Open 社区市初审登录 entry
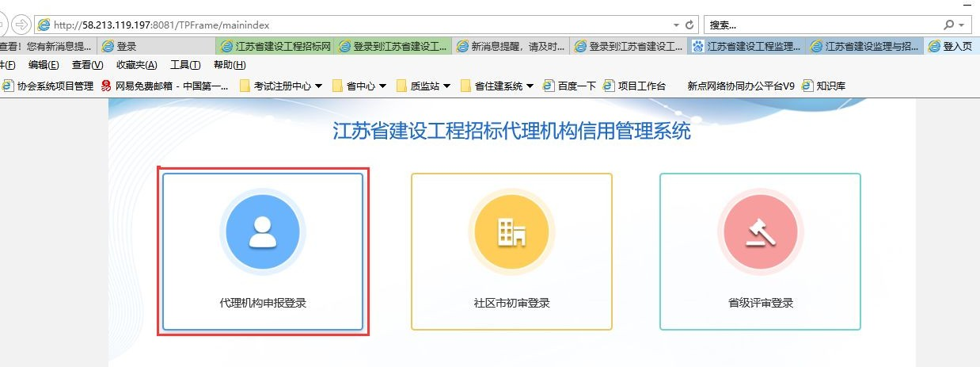 [x=511, y=251]
